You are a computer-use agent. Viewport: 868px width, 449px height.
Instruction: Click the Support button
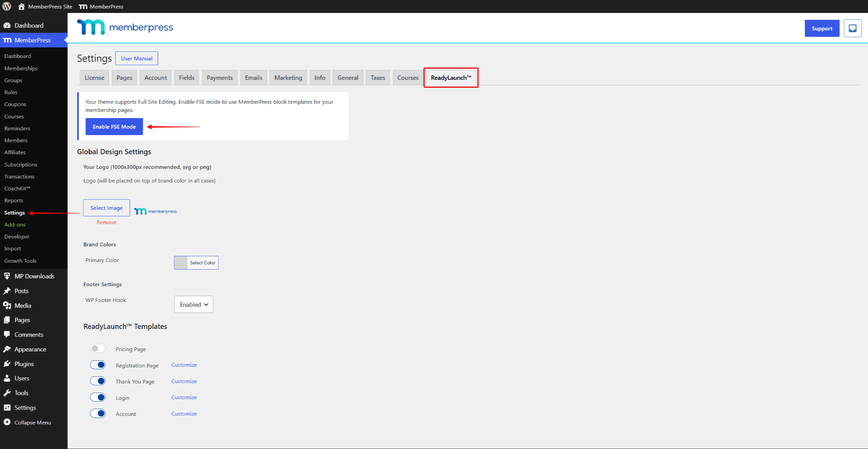pos(822,28)
